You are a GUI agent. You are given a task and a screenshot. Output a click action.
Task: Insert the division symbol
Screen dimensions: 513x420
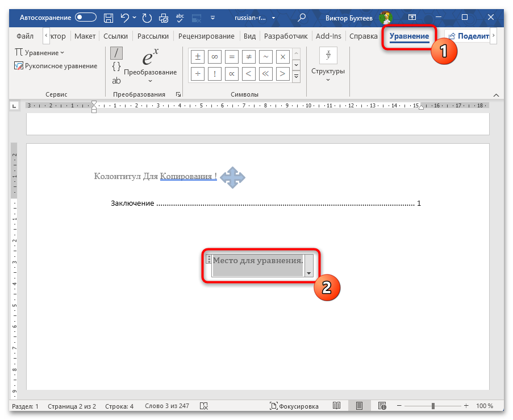point(198,74)
